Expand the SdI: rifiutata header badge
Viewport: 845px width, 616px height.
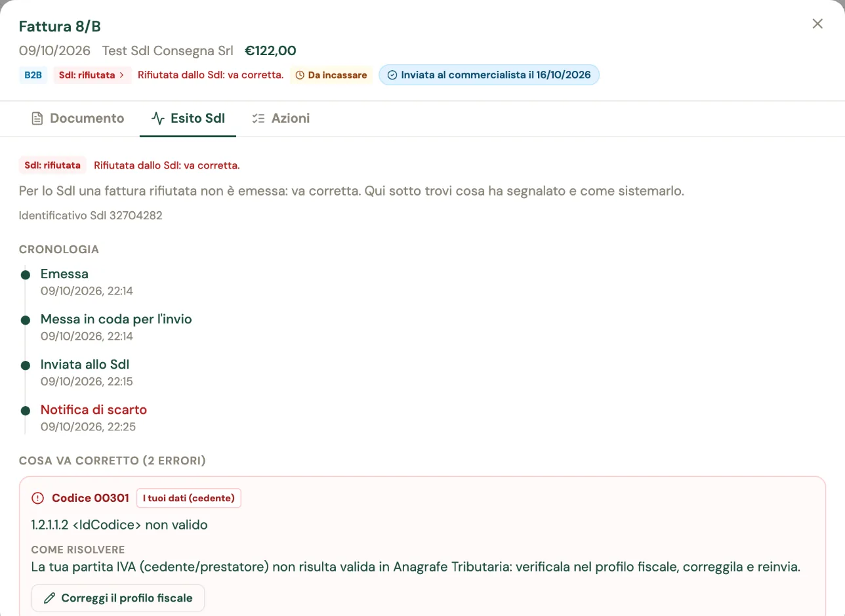93,75
